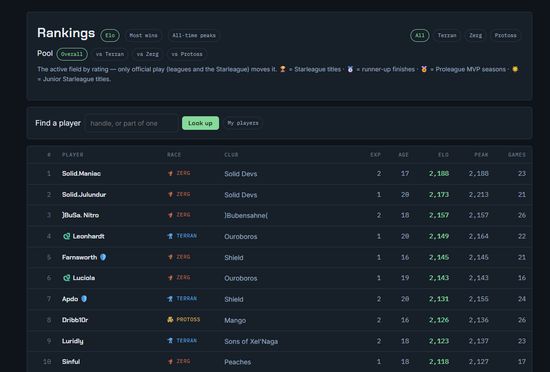
Task: Choose the vs Protoss pool
Action: click(x=187, y=54)
